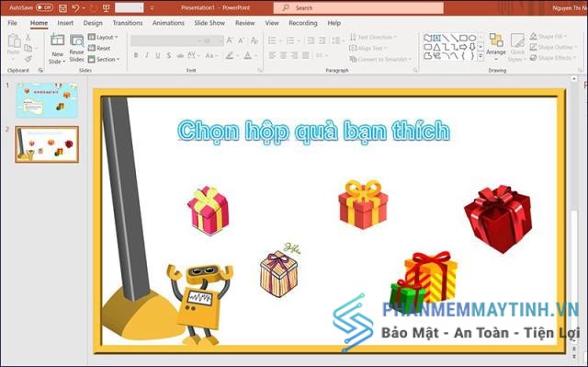Open the Insert tab

(x=65, y=23)
